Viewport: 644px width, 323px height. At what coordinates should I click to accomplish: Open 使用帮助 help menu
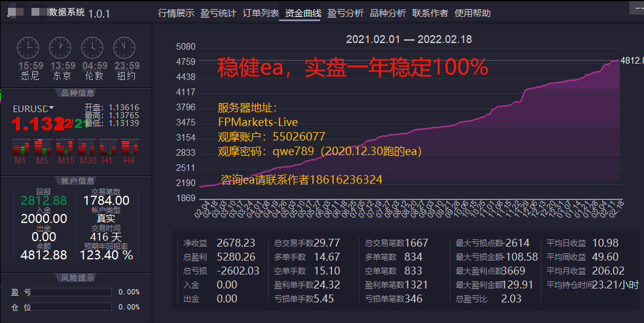[x=473, y=13]
